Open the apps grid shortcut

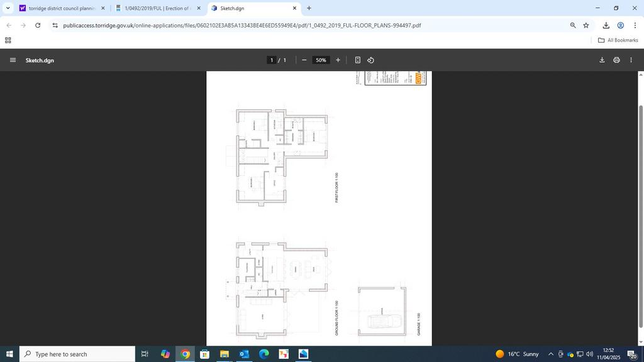[8, 40]
